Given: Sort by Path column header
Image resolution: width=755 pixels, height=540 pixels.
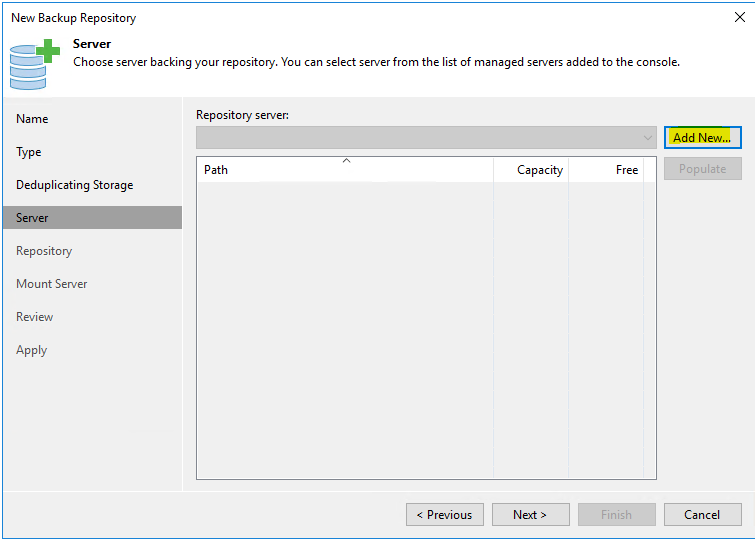Looking at the screenshot, I should point(345,170).
